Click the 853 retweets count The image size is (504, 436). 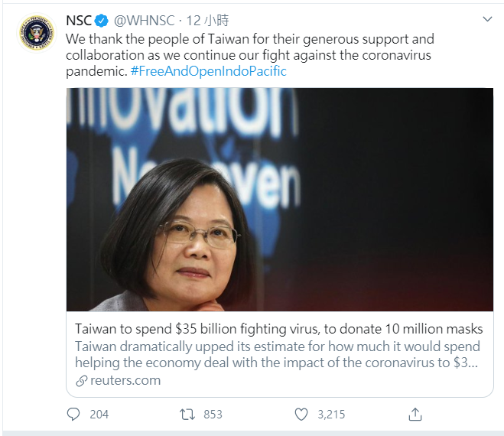[213, 414]
